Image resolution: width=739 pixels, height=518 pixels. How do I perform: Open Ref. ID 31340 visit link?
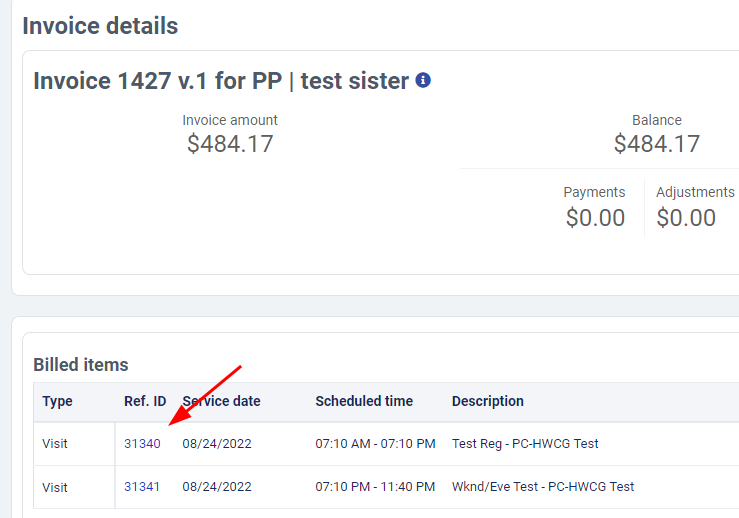click(142, 443)
